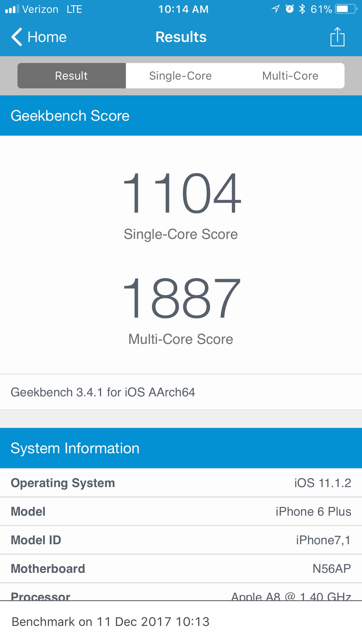
Task: Tap the back chevron beside Home
Action: (17, 37)
